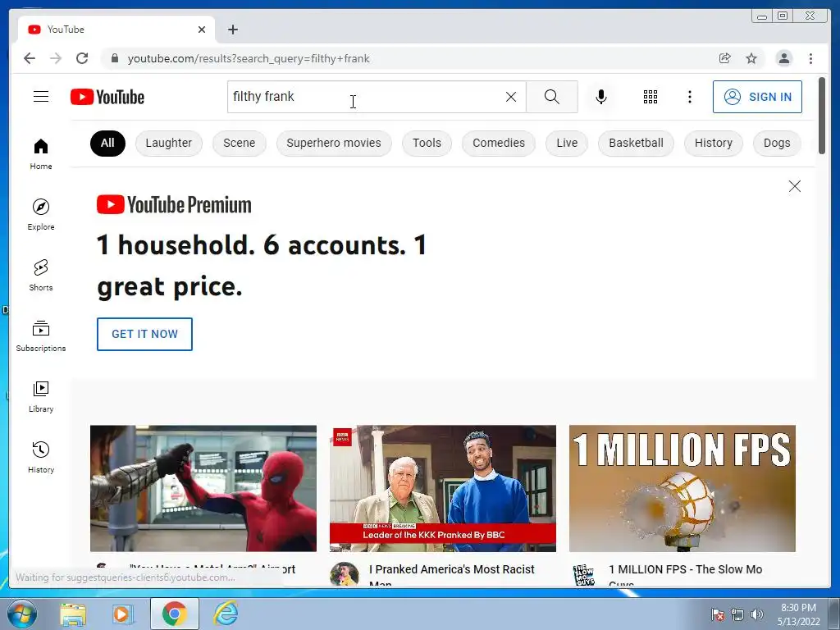The width and height of the screenshot is (840, 630).
Task: Select the History filter chip
Action: click(713, 143)
